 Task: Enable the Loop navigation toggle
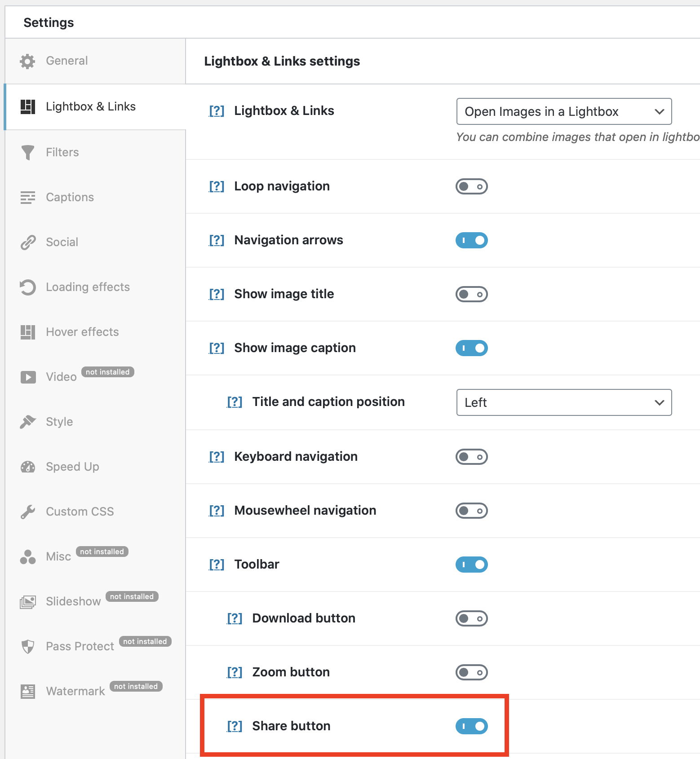tap(472, 186)
